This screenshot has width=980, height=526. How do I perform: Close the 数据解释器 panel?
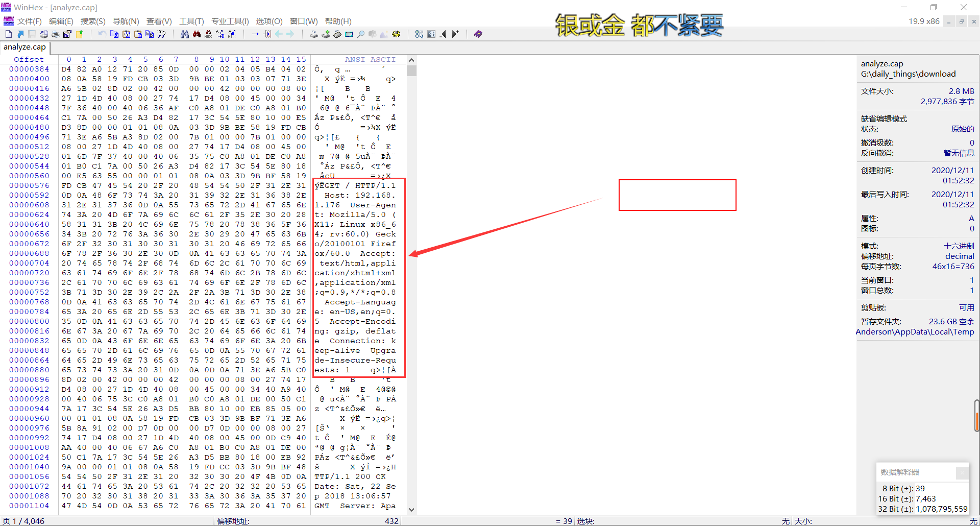[962, 472]
